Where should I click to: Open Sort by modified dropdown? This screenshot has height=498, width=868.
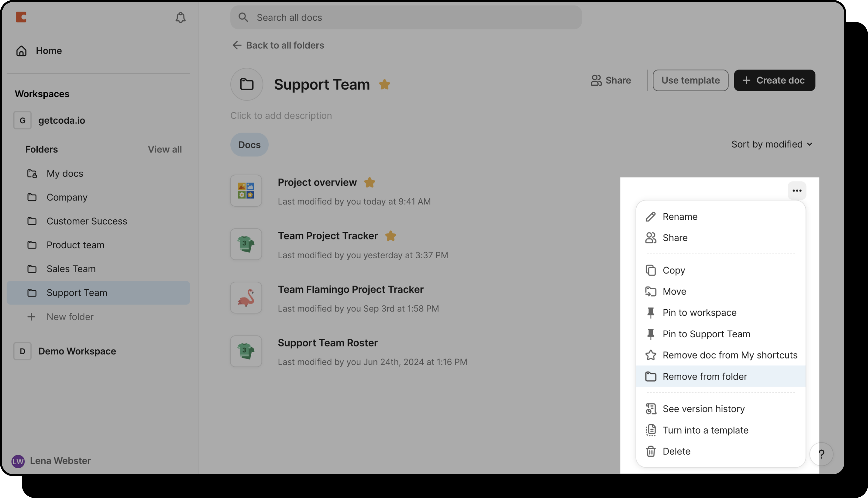pyautogui.click(x=771, y=144)
